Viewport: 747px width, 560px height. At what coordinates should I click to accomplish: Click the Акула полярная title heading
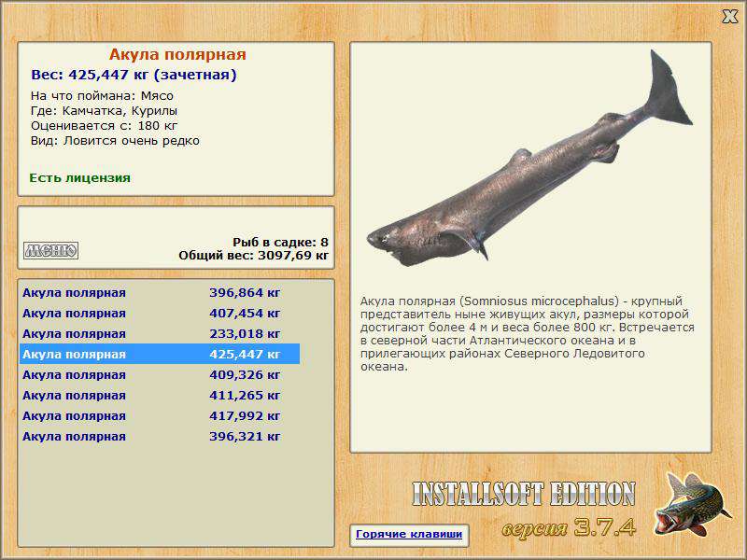pyautogui.click(x=177, y=54)
